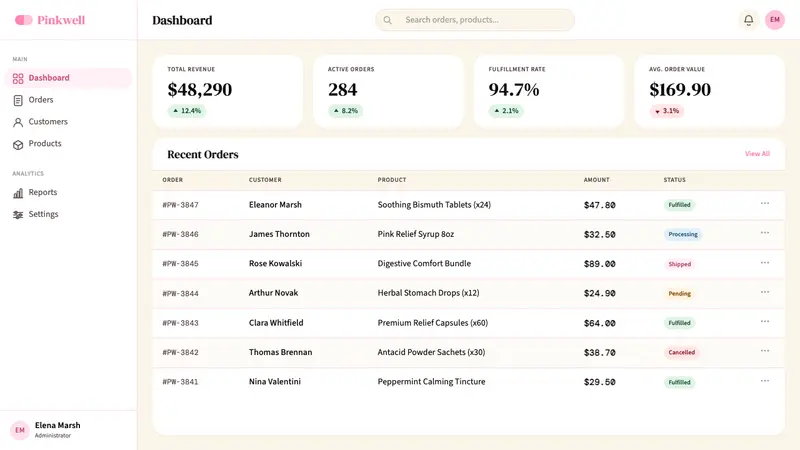Click the search magnifier icon
Screen dimensions: 800x450
(x=388, y=20)
